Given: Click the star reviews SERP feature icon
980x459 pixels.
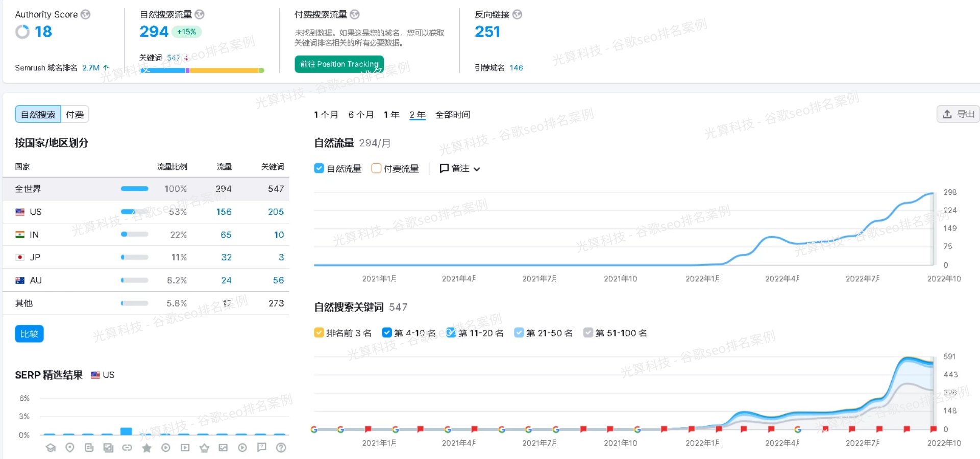Looking at the screenshot, I should point(146,448).
